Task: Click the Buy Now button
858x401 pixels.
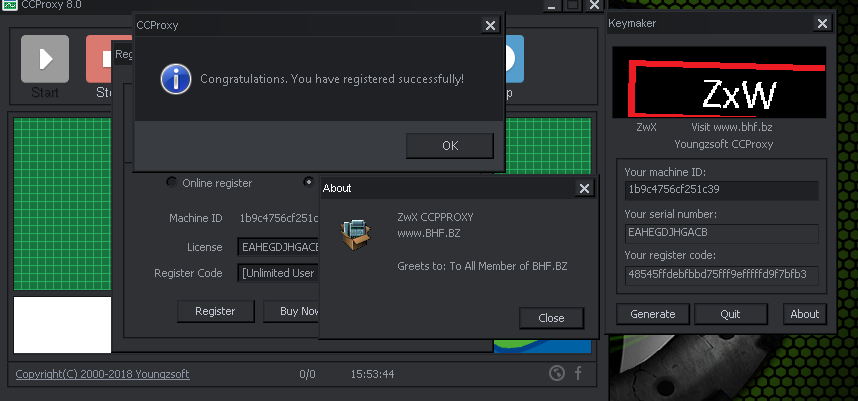Action: click(x=292, y=311)
